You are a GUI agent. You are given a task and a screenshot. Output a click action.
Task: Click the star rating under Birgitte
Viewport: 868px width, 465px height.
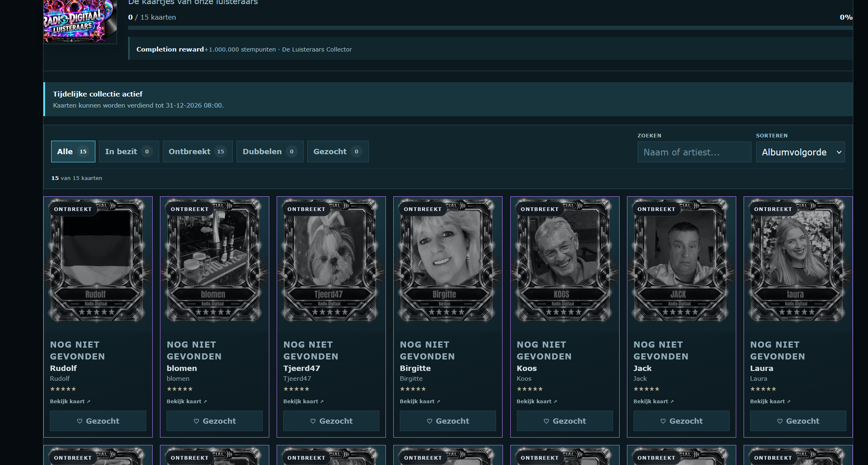[413, 389]
